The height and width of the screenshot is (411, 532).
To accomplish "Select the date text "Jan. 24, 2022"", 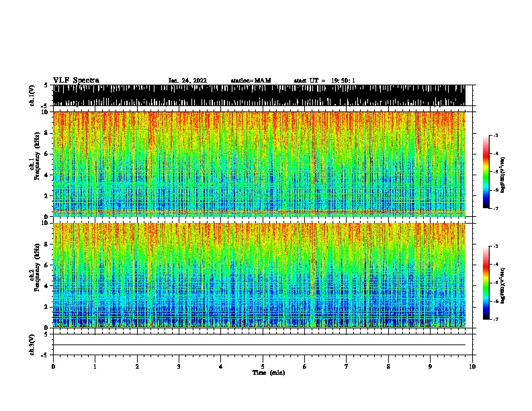I will [187, 81].
